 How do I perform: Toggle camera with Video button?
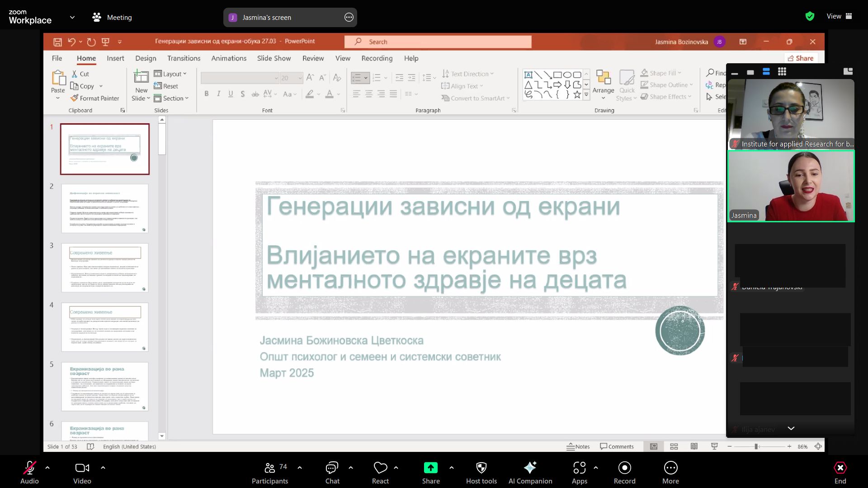tap(82, 473)
